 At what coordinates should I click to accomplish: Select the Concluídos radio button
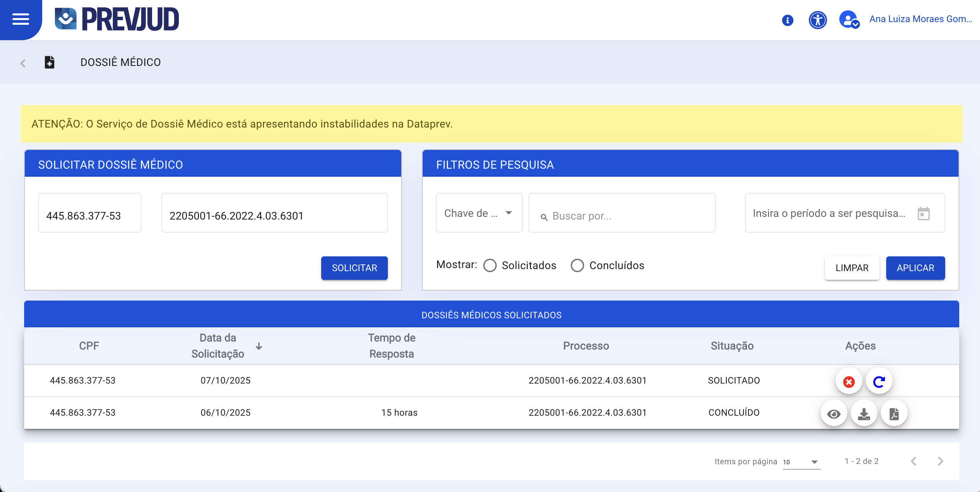[x=577, y=265]
